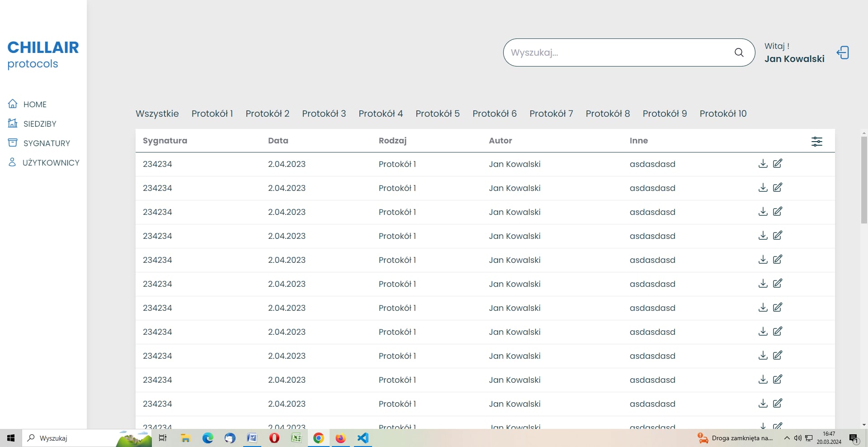The width and height of the screenshot is (868, 447).
Task: Select the Protokół 4 tab
Action: click(381, 114)
